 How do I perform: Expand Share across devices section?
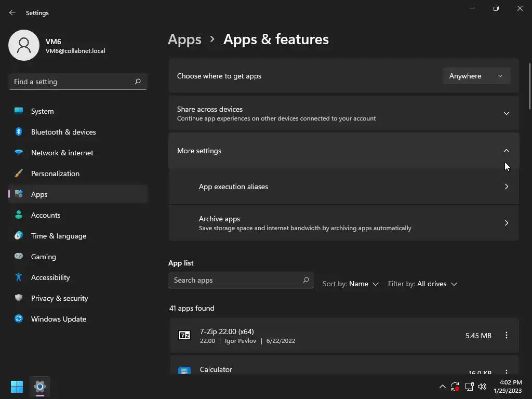[506, 113]
